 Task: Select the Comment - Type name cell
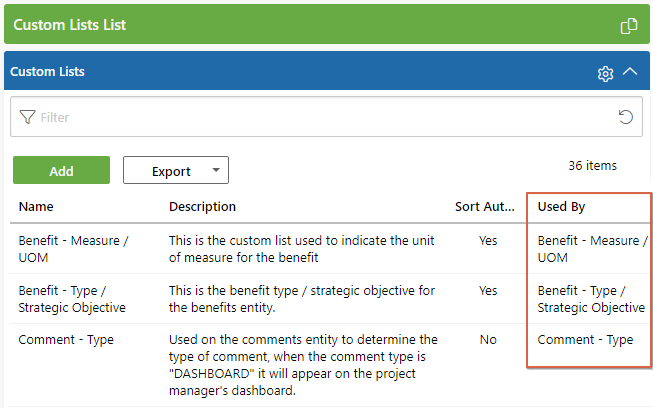click(66, 340)
